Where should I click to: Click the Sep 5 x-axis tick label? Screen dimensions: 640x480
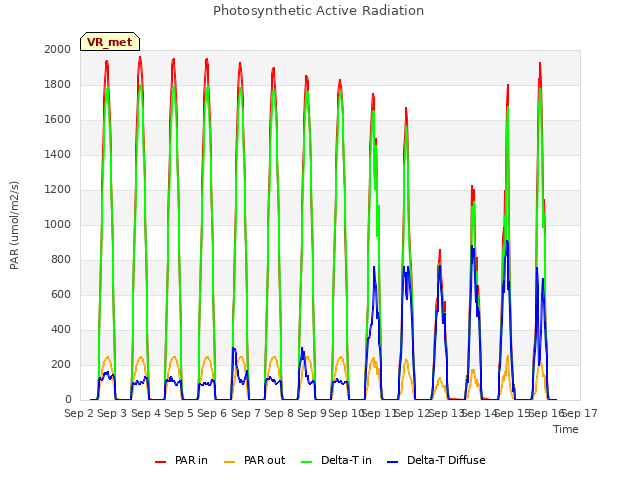[179, 413]
